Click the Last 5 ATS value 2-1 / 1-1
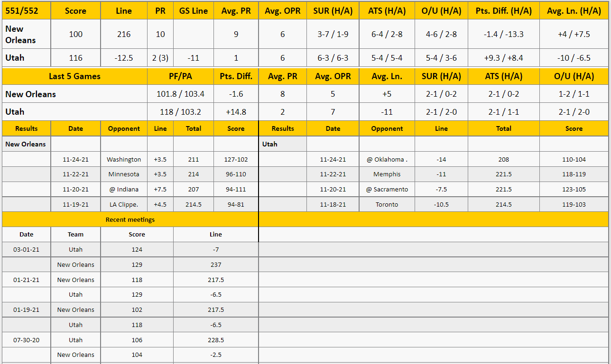Viewport: 611px width, 364px height. (x=504, y=112)
